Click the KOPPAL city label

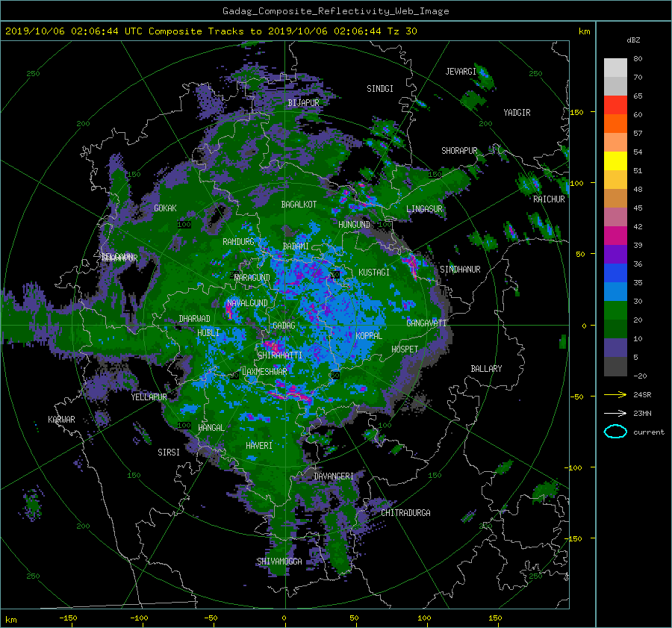pyautogui.click(x=369, y=336)
